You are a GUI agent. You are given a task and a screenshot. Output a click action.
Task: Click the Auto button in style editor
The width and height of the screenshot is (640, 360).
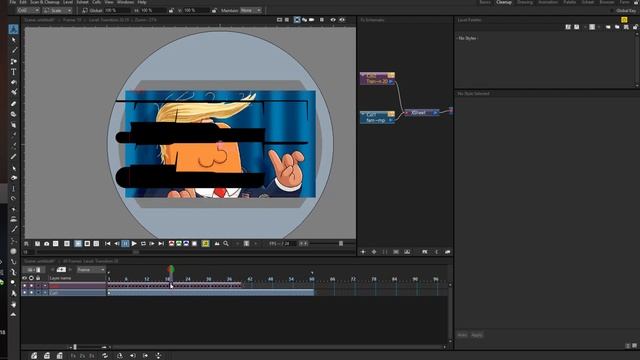tap(462, 335)
